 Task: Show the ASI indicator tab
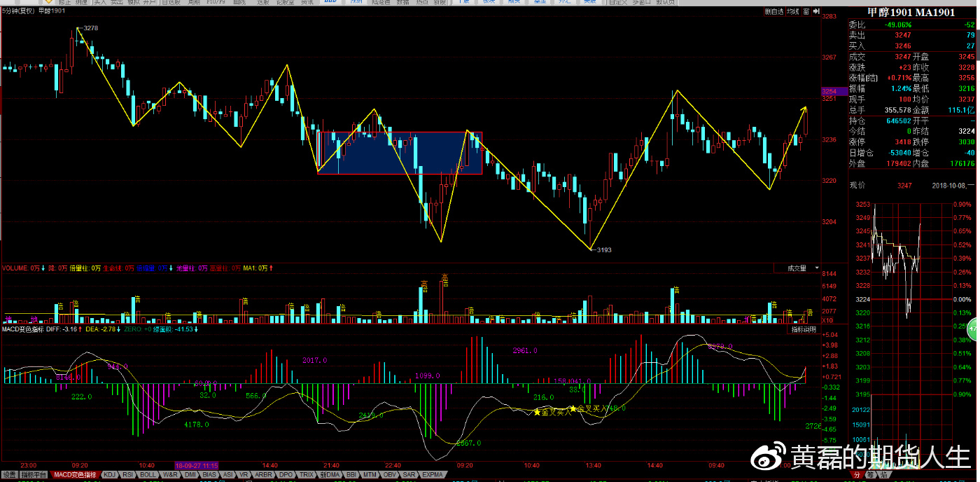click(227, 475)
